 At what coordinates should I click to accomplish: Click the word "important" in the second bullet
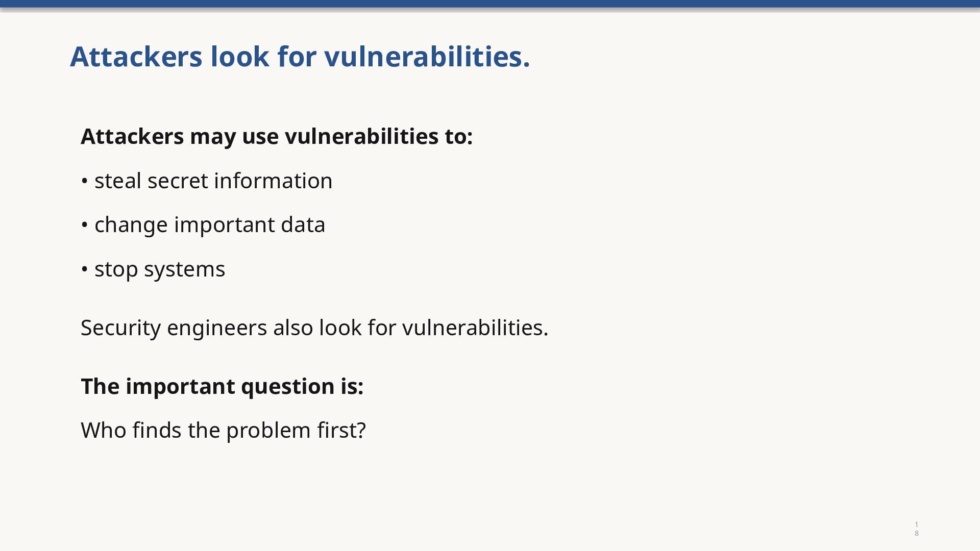click(x=225, y=226)
